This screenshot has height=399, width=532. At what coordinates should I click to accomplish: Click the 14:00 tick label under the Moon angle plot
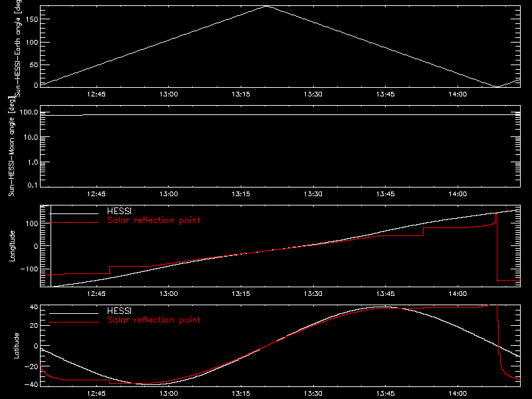click(x=458, y=194)
